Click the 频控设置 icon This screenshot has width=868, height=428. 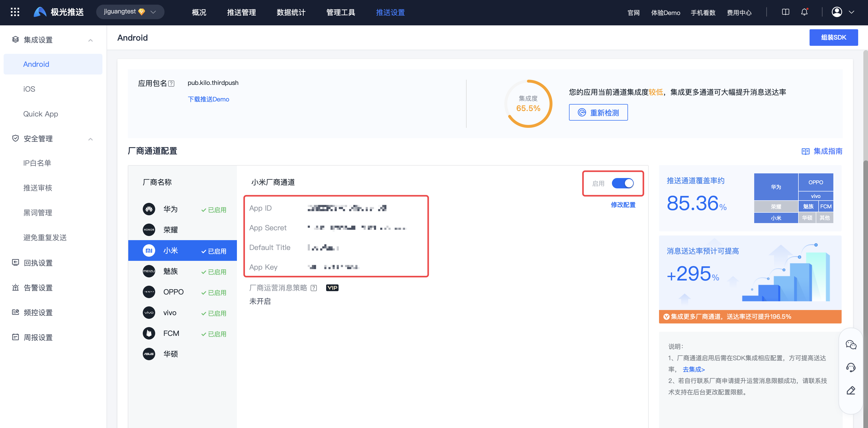15,312
